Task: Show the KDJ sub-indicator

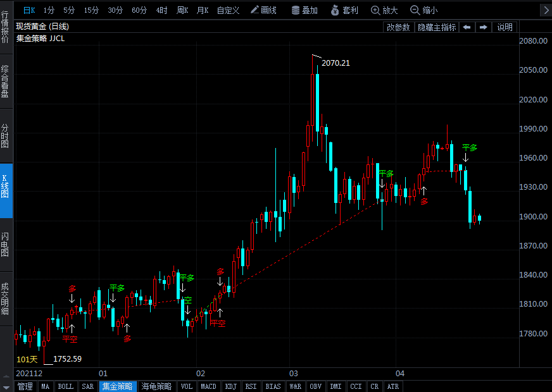Action: 231,386
